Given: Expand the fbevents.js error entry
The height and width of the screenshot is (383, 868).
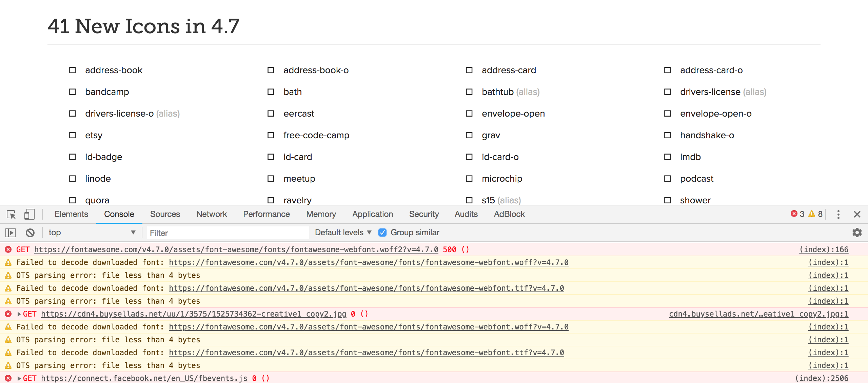Looking at the screenshot, I should click(x=19, y=378).
